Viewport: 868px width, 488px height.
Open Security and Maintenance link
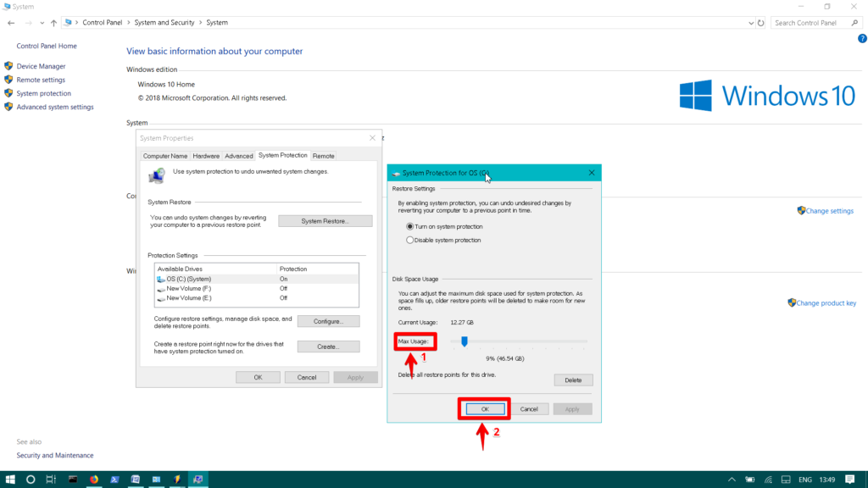[x=55, y=455]
